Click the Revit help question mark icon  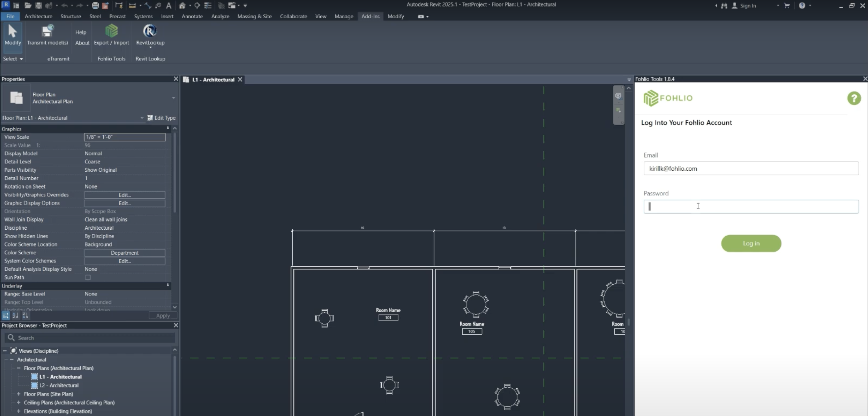tap(802, 5)
